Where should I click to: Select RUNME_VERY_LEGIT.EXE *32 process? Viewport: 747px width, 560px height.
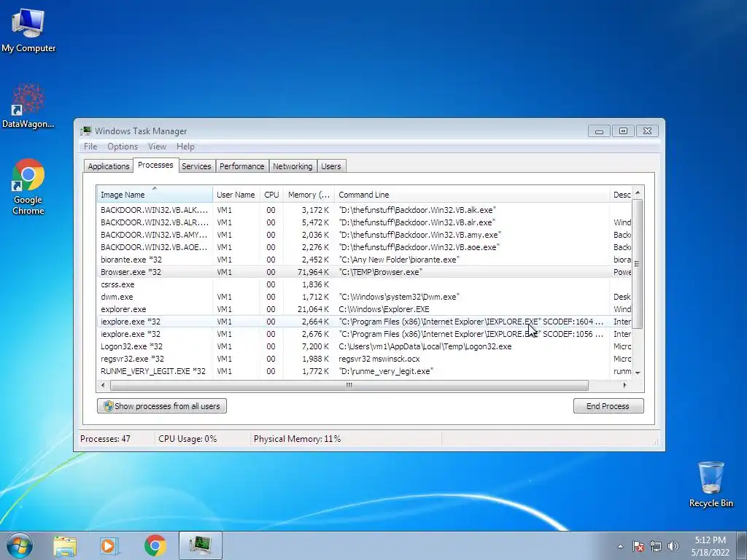pos(364,370)
